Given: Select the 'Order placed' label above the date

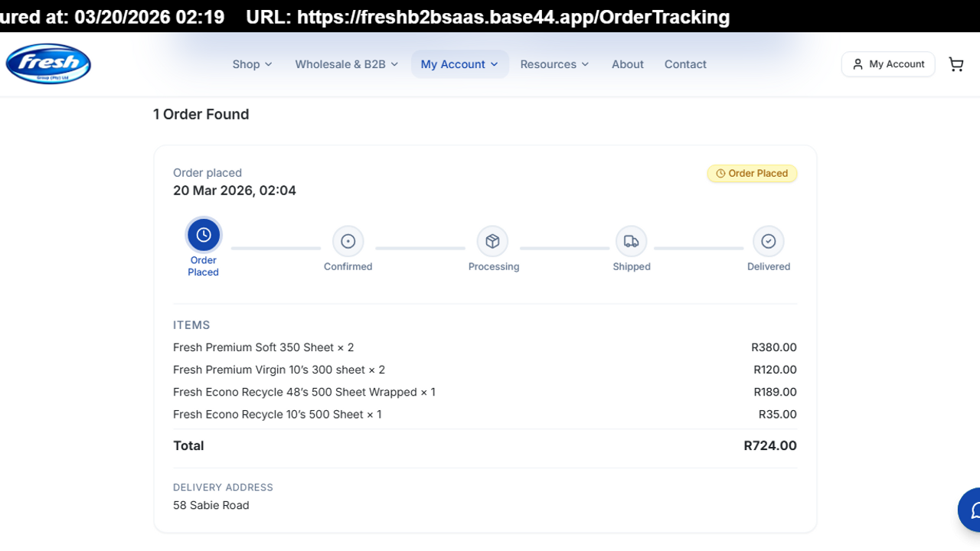Looking at the screenshot, I should coord(207,173).
